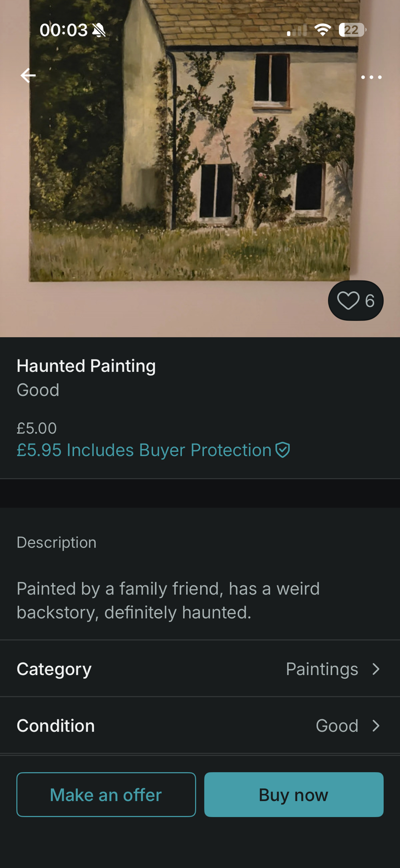Tap the cellular signal bars icon
The width and height of the screenshot is (400, 868).
click(297, 30)
